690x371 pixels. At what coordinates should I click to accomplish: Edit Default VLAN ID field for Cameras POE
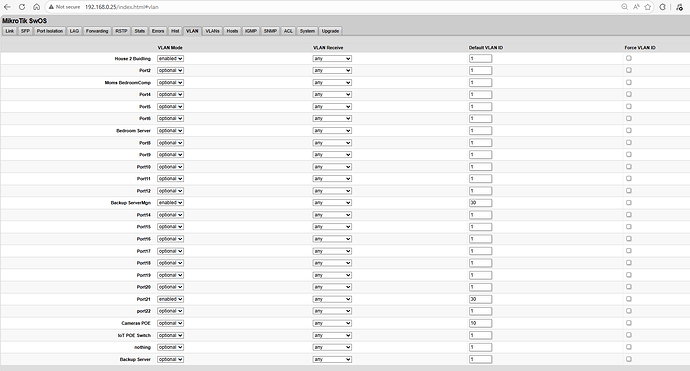[x=481, y=323]
